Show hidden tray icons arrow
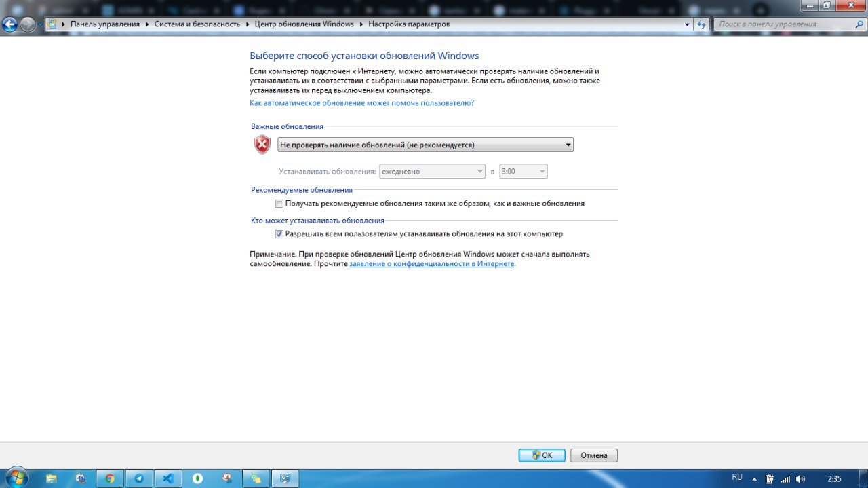The width and height of the screenshot is (868, 488). tap(755, 479)
